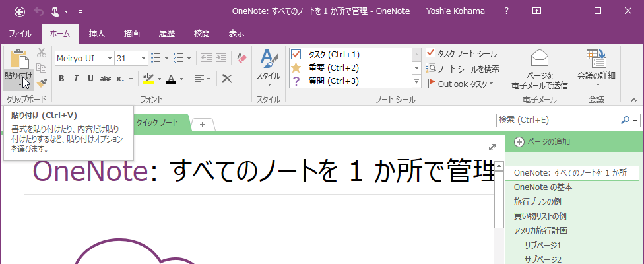Collapse the ribbon with chevron

tap(634, 100)
